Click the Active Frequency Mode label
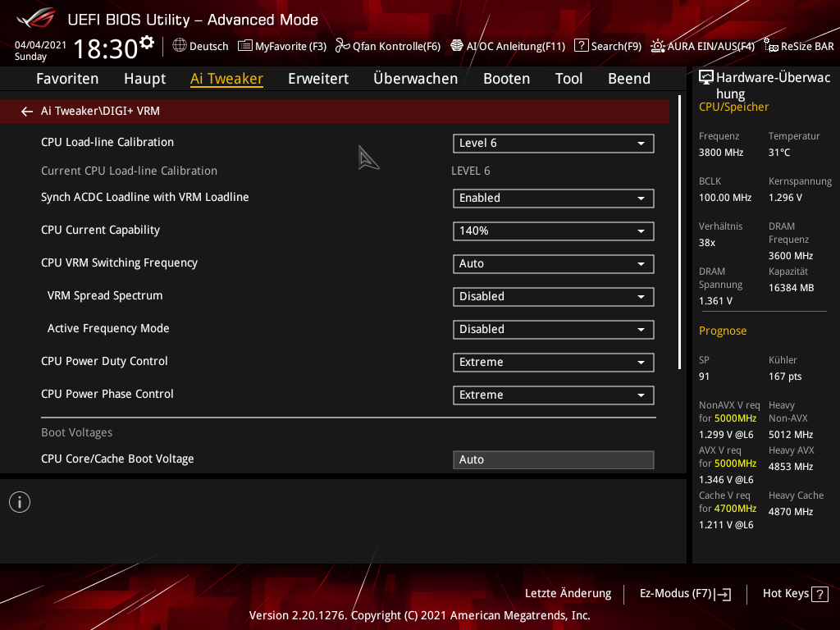The image size is (840, 630). (x=108, y=328)
